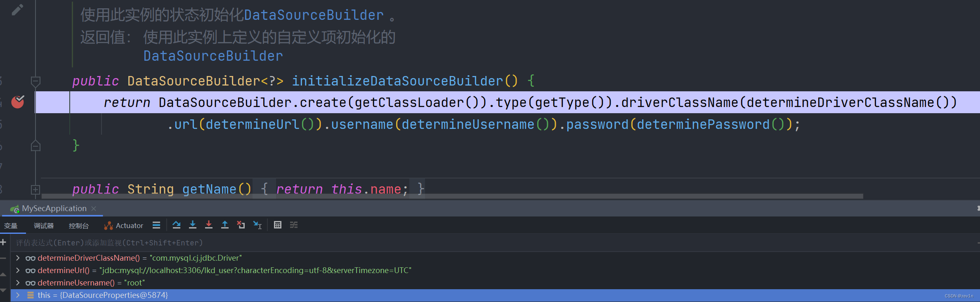The width and height of the screenshot is (980, 302).
Task: Switch to the 变量 tab
Action: 11,226
